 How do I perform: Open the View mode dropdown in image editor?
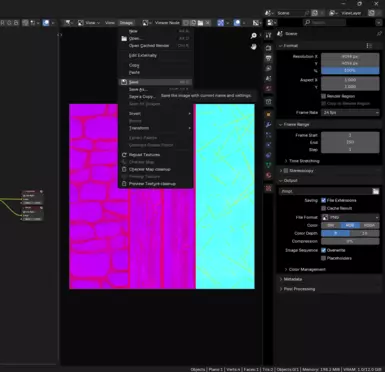pyautogui.click(x=89, y=23)
